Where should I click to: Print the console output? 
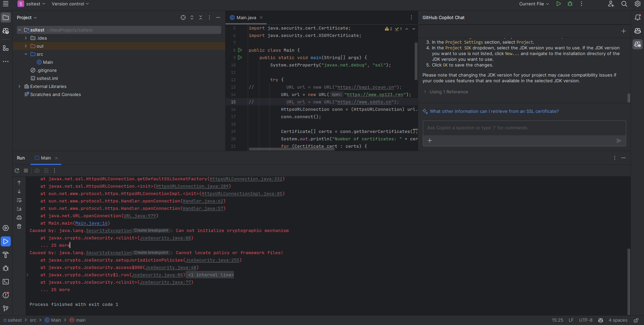[19, 218]
